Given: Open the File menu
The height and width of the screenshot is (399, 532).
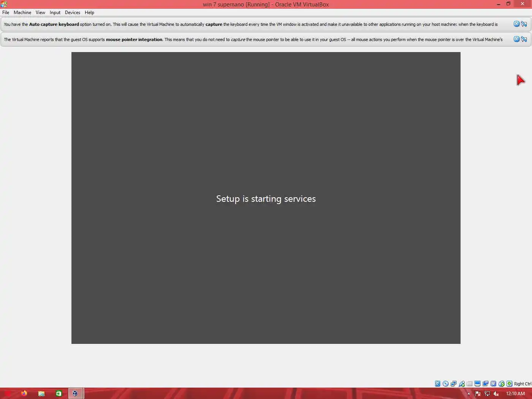Looking at the screenshot, I should coord(6,13).
